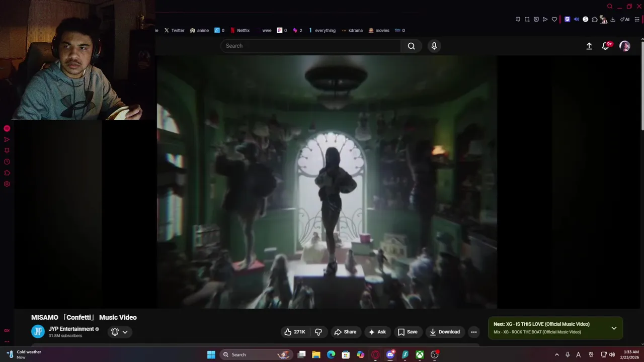Toggle the ad blocker shield icon

[x=536, y=20]
